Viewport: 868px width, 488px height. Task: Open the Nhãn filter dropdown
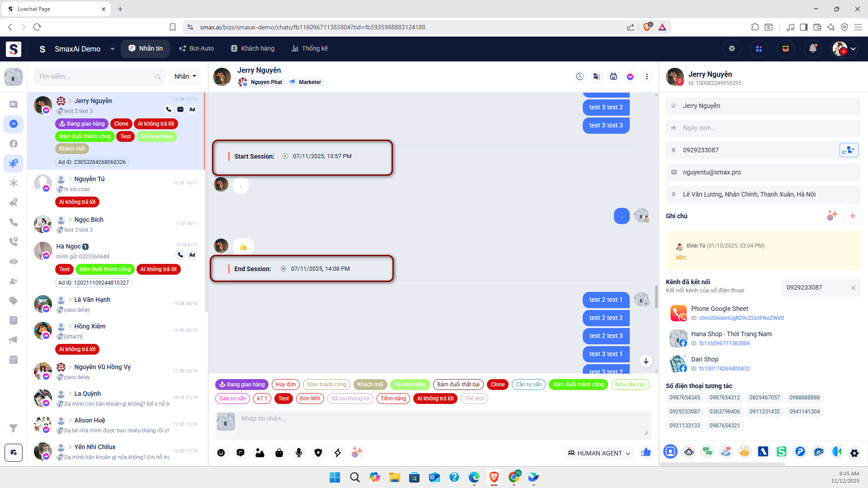pyautogui.click(x=185, y=76)
